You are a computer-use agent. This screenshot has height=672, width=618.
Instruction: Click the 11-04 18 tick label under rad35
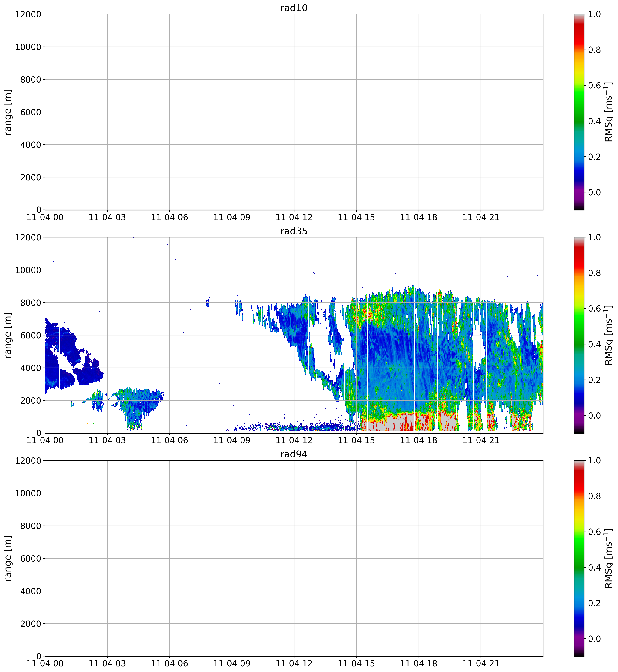coord(418,440)
